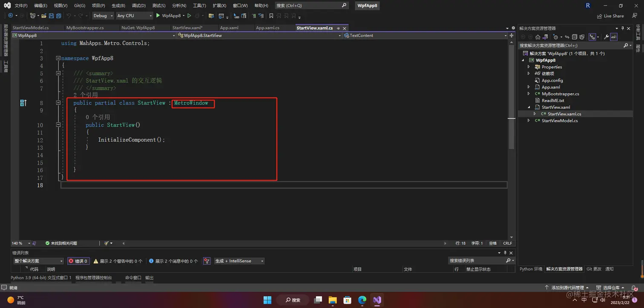Screen dimensions: 644x308
Task: Switch to the NuGet: WpfApp8 tab
Action: click(x=138, y=28)
